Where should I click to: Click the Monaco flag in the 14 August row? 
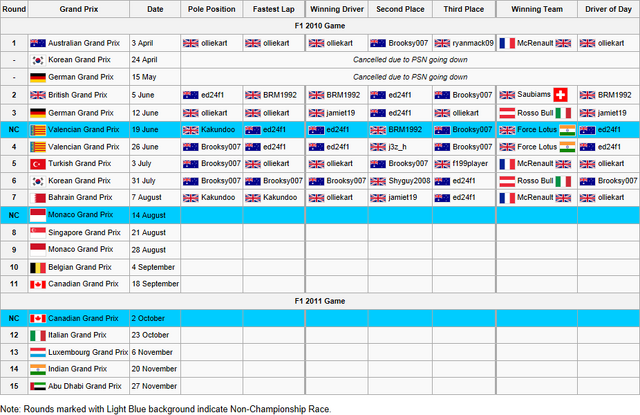tap(38, 215)
